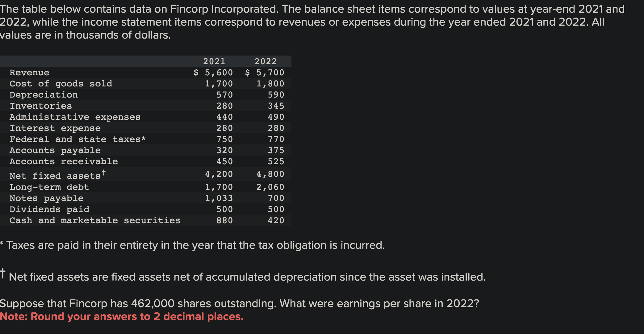Select the Inventories row label
The width and height of the screenshot is (644, 334).
click(x=41, y=106)
